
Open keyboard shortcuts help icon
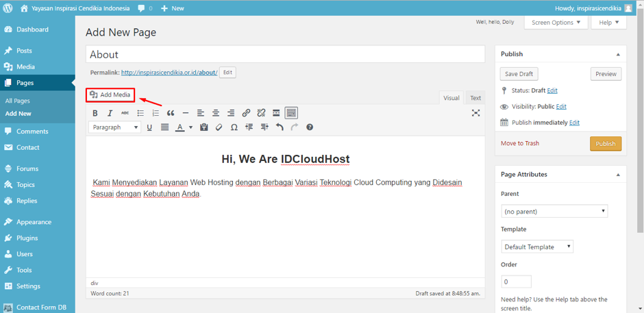tap(310, 127)
